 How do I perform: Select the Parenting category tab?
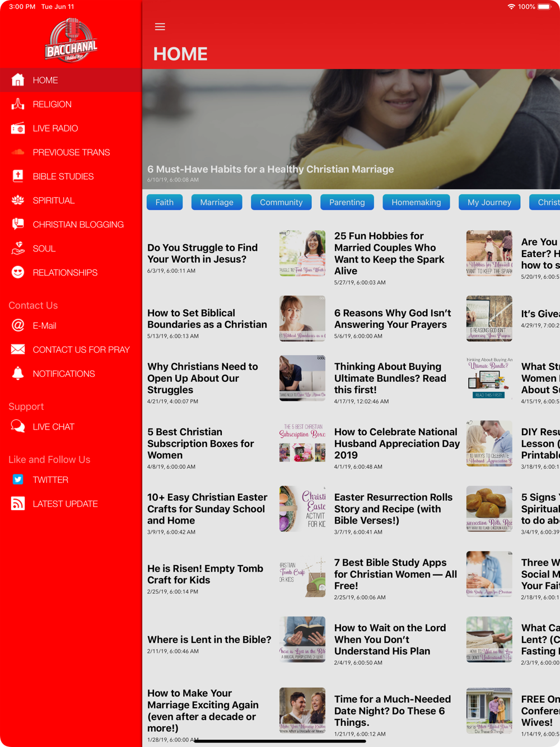[x=347, y=202]
